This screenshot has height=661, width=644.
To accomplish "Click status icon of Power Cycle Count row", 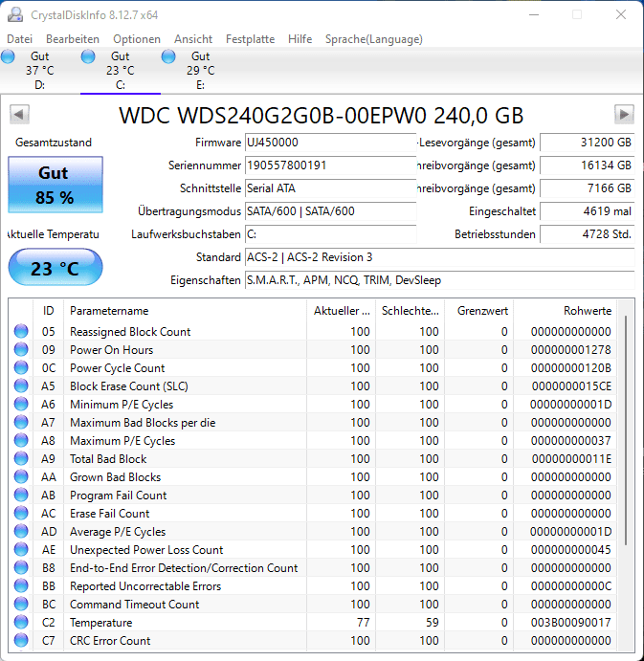I will 21,367.
